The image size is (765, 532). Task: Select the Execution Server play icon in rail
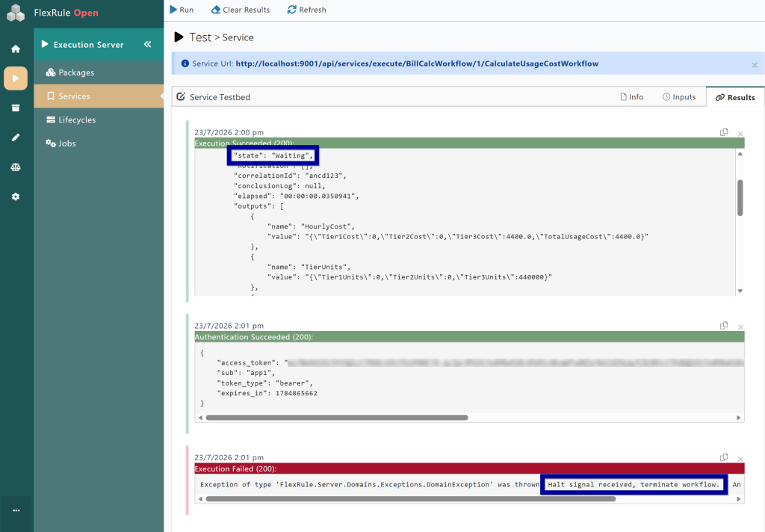tap(16, 78)
